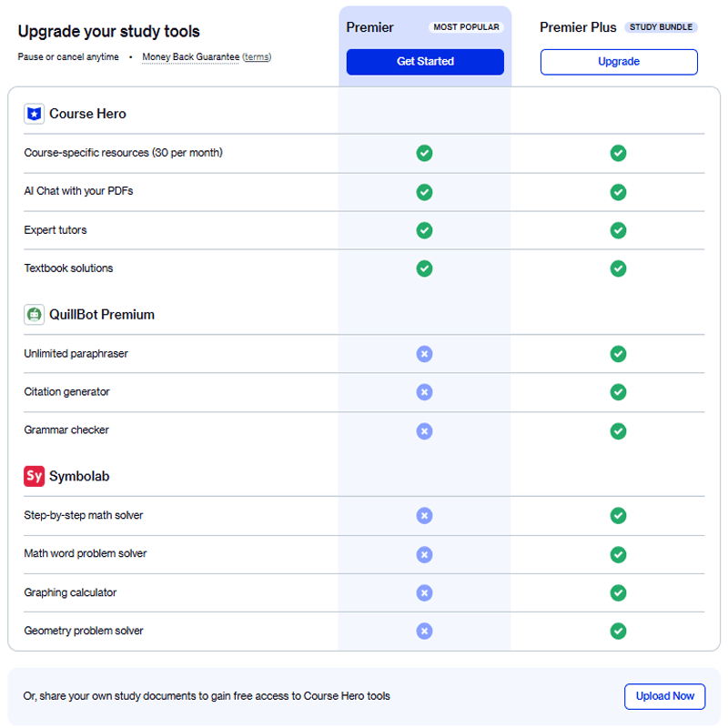Select the Premier plan heading
The image size is (728, 728).
click(370, 27)
